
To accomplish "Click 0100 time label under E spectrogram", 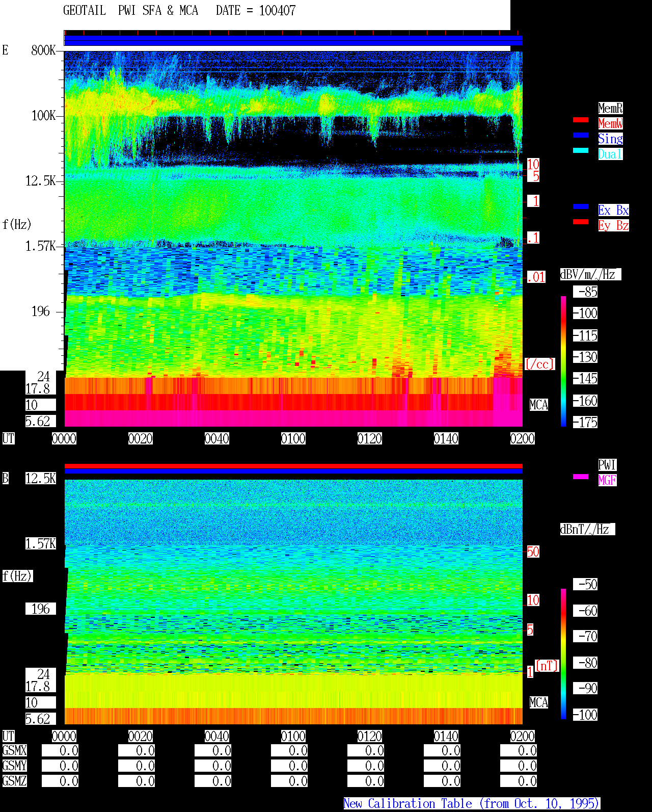I will click(x=293, y=438).
